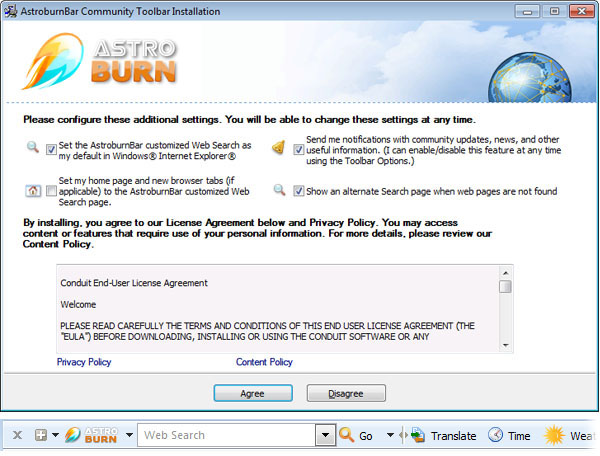Uncheck the community notifications checkbox
Screen dimensions: 600x456
click(298, 150)
